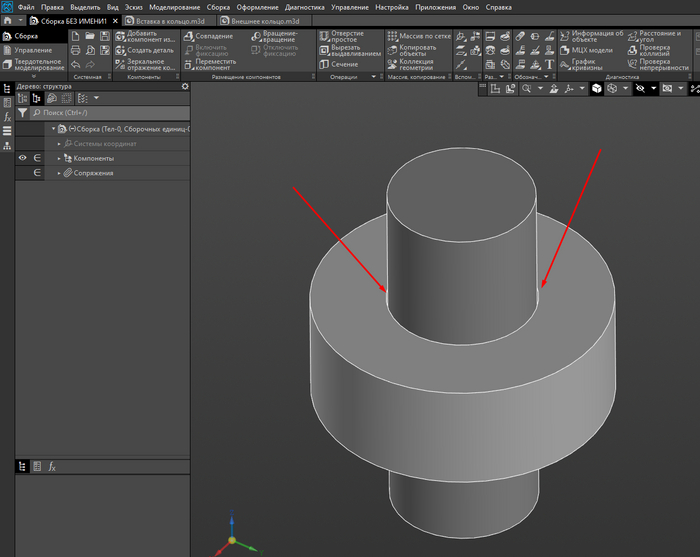Toggle the dotted selection grid button in tree toolbar
Screen dimensions: 700x557
[x=67, y=98]
